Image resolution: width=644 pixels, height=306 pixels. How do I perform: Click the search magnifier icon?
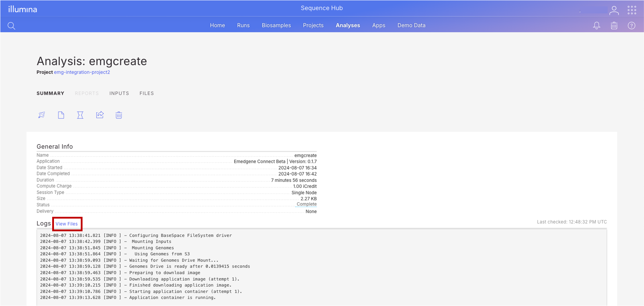pos(11,26)
